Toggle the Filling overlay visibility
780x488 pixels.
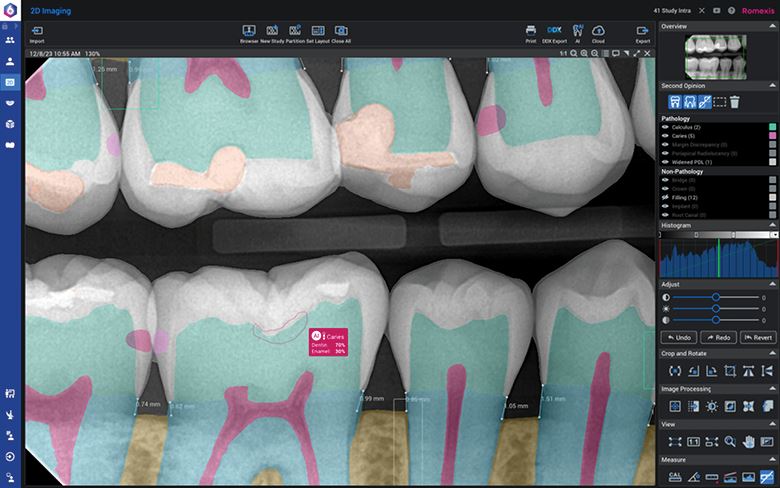(x=666, y=197)
